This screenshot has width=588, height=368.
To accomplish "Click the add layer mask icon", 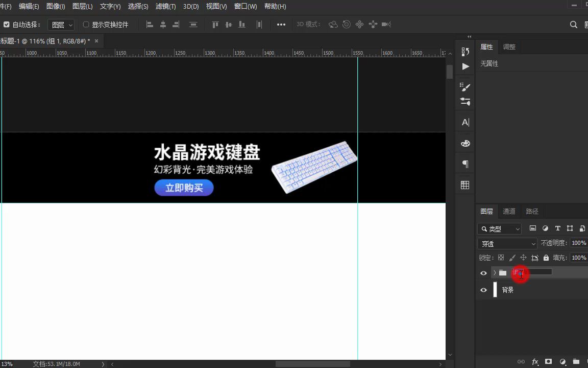I will [x=548, y=362].
